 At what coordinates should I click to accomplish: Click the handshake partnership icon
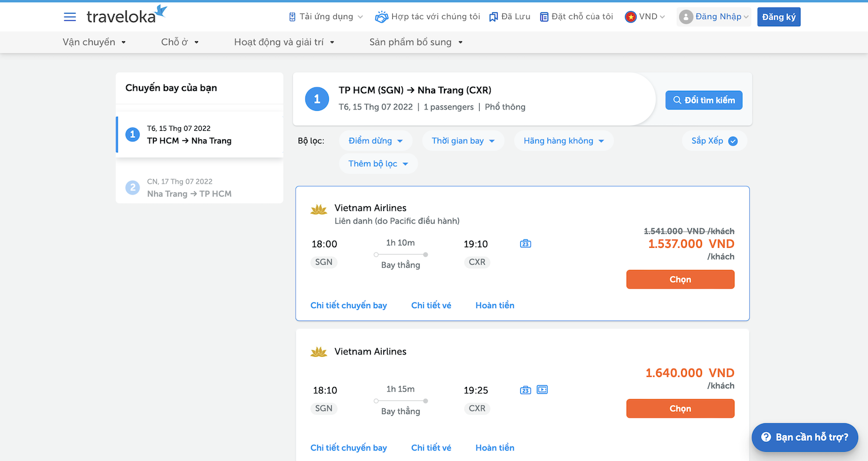(x=381, y=17)
